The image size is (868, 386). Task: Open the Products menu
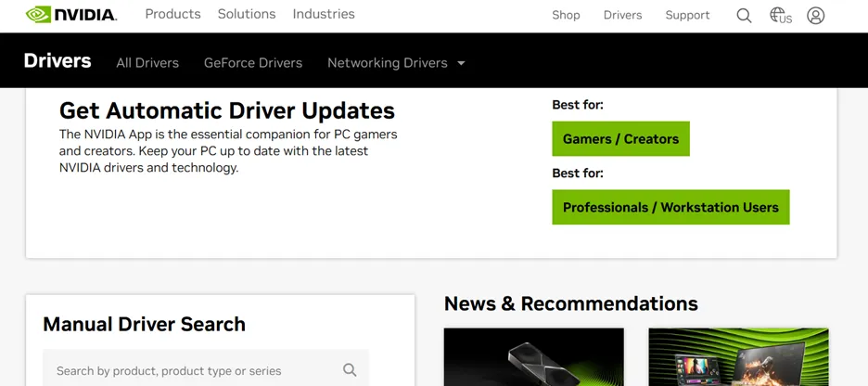click(172, 14)
